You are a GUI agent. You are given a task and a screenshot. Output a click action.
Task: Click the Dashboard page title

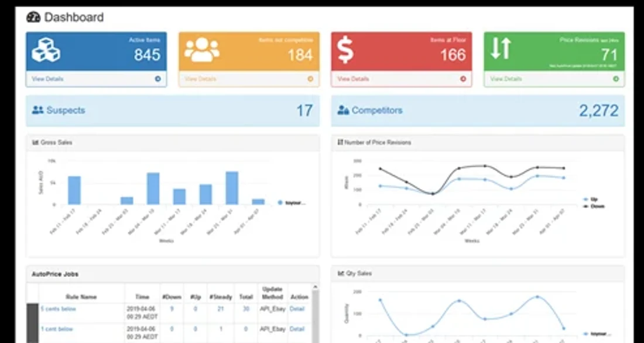tap(74, 17)
